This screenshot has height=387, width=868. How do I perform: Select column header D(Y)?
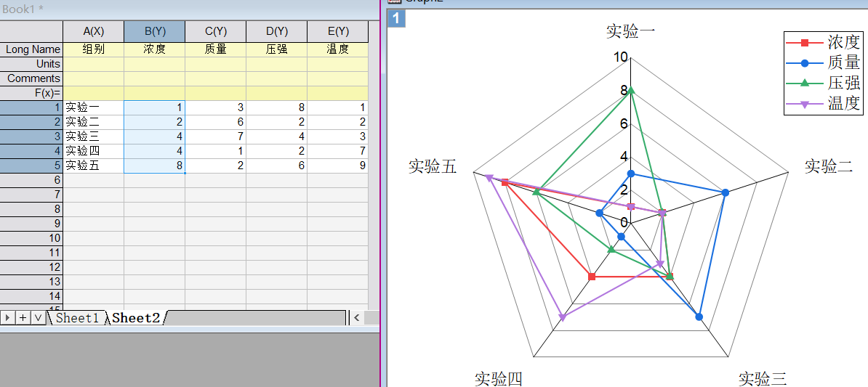[276, 32]
